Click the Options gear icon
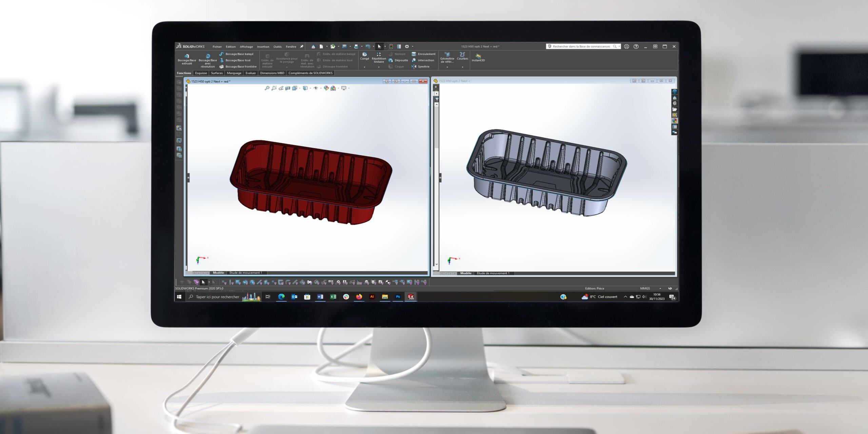The image size is (868, 434). tap(407, 46)
